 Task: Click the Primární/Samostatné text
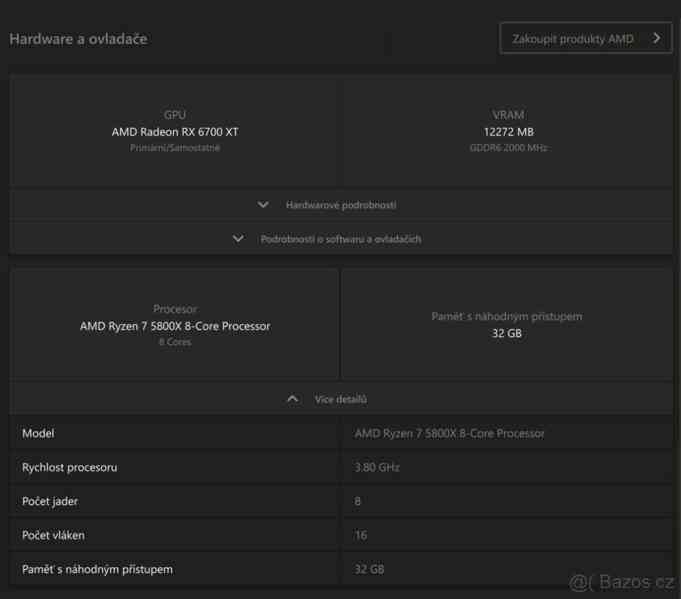175,148
